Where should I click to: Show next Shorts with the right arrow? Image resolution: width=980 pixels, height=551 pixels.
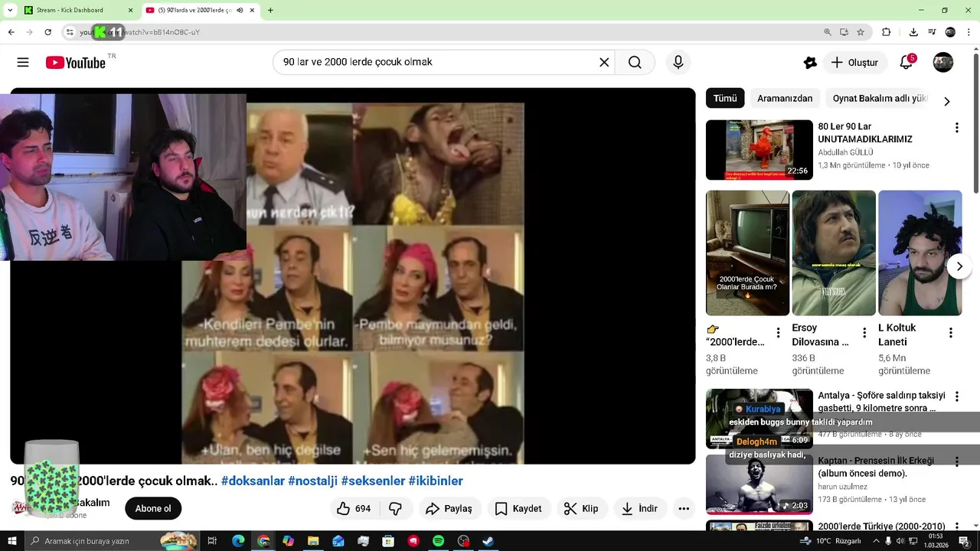point(959,266)
